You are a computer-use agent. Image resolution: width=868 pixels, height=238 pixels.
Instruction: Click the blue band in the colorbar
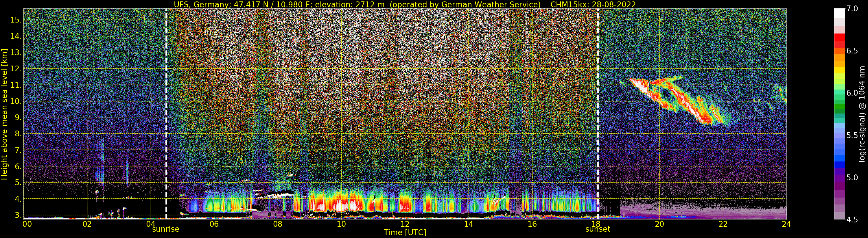click(839, 161)
